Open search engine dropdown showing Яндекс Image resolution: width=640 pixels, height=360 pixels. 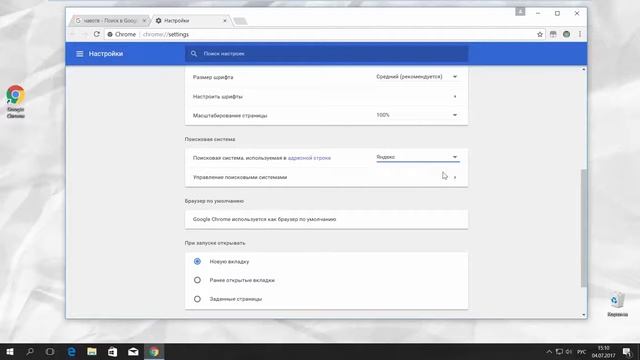[418, 157]
